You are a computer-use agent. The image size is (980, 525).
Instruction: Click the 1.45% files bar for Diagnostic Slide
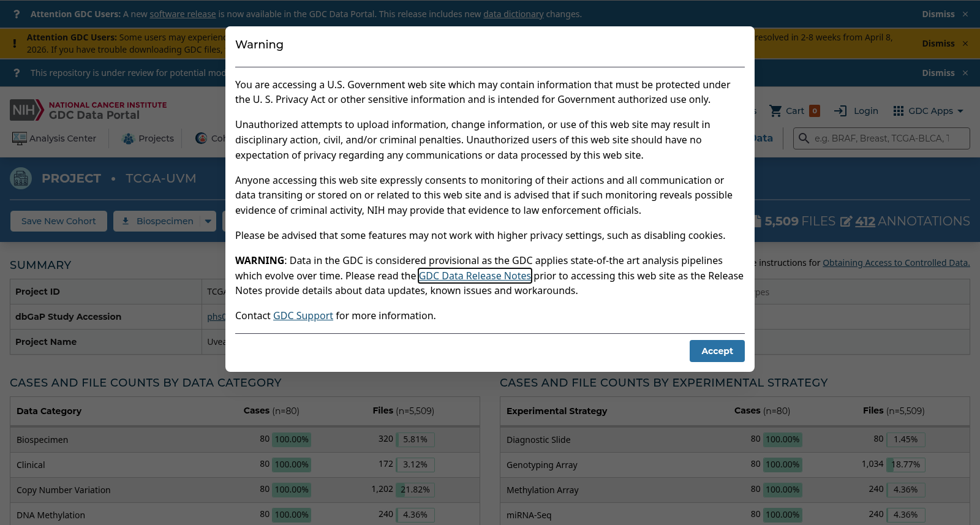(906, 439)
